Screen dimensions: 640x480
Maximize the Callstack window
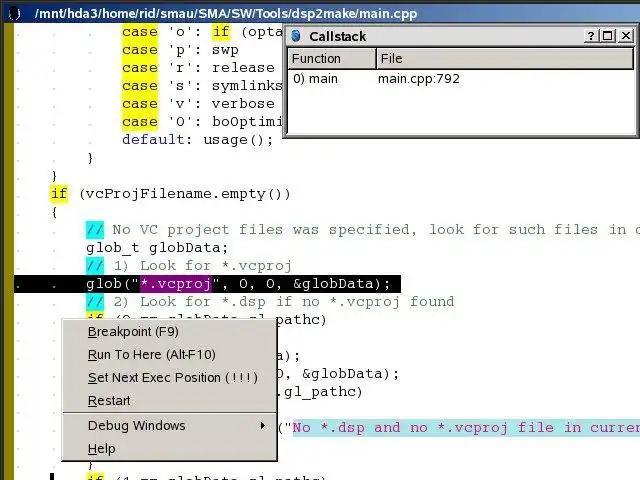[608, 36]
